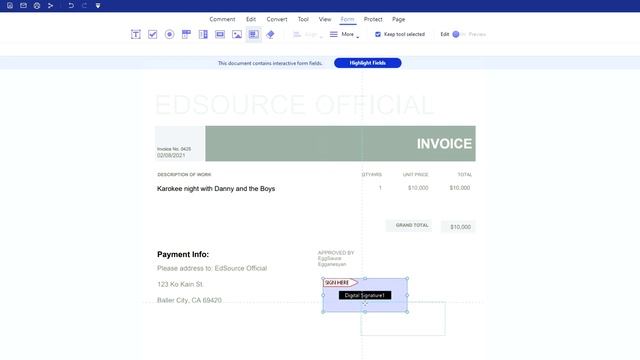Open the Tool tab
640x360 pixels.
[303, 19]
